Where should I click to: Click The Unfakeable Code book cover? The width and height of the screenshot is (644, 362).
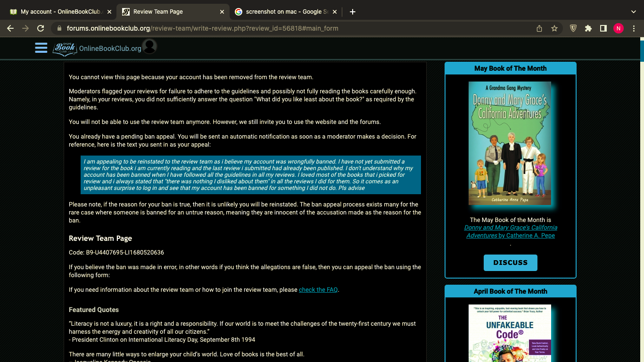510,333
